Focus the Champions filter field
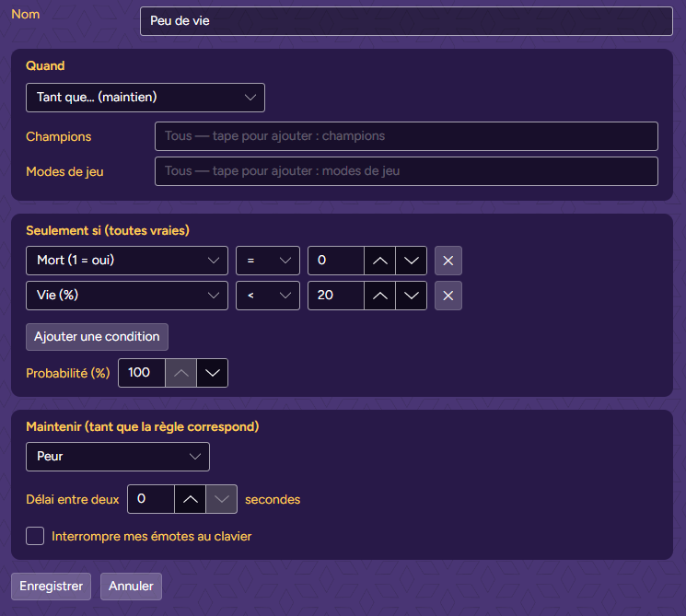The image size is (686, 616). coord(406,136)
